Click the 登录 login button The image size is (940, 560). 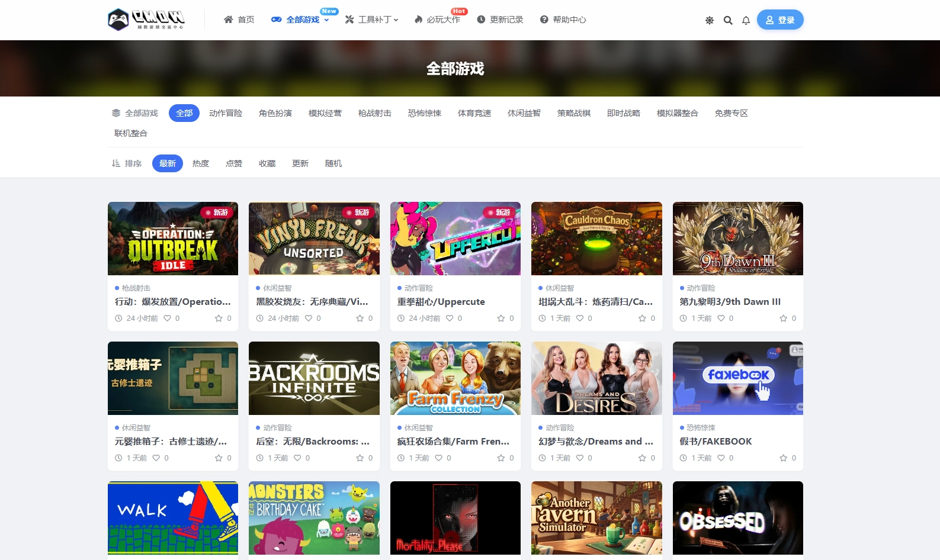coord(780,20)
